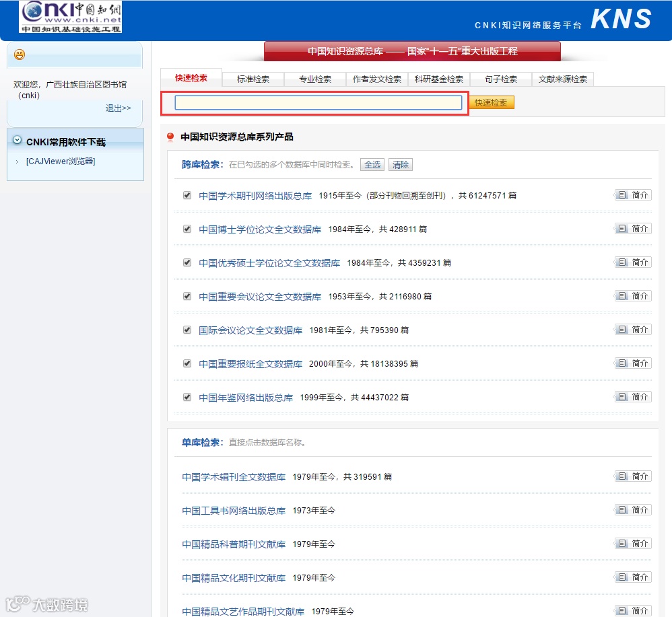This screenshot has width=672, height=617.
Task: Open 中国年鉴网络出版总库 link
Action: click(246, 398)
